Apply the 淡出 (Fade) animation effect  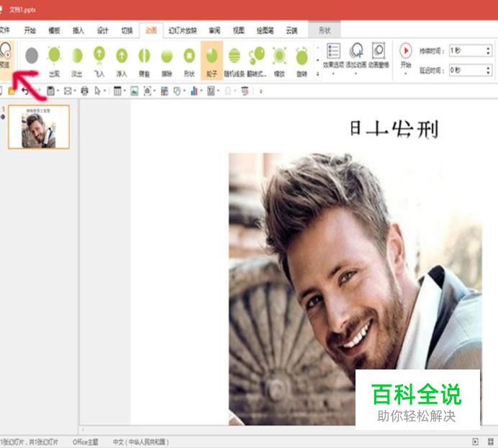click(77, 61)
